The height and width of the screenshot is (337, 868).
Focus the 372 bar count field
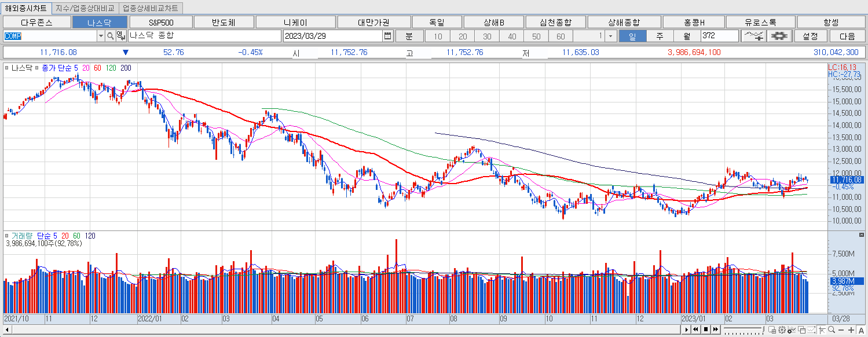pos(719,36)
